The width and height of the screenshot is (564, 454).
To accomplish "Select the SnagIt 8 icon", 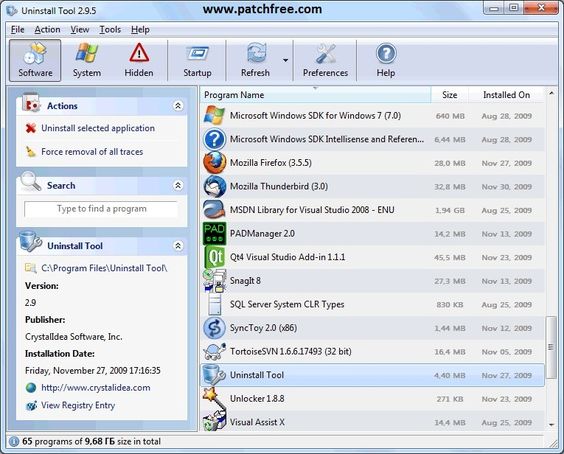I will tap(214, 281).
